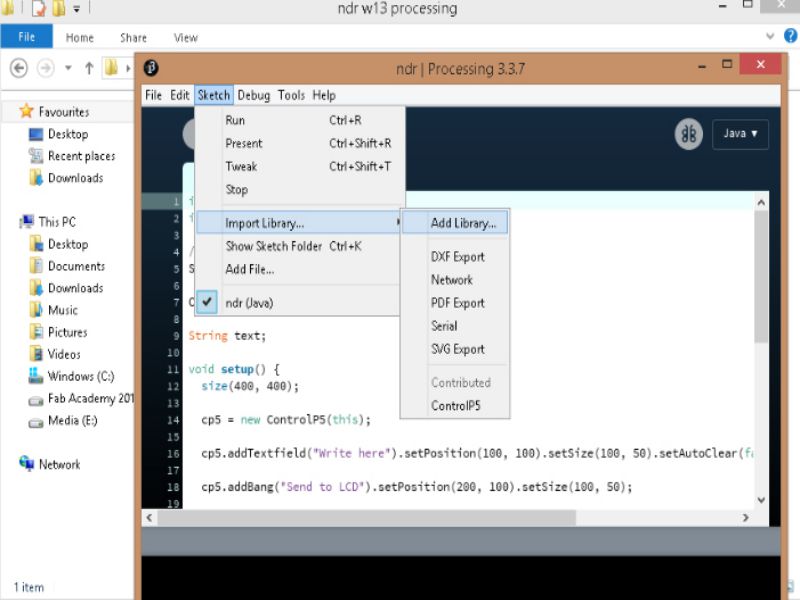
Task: Click explorer title bar properties icon
Action: [x=38, y=8]
